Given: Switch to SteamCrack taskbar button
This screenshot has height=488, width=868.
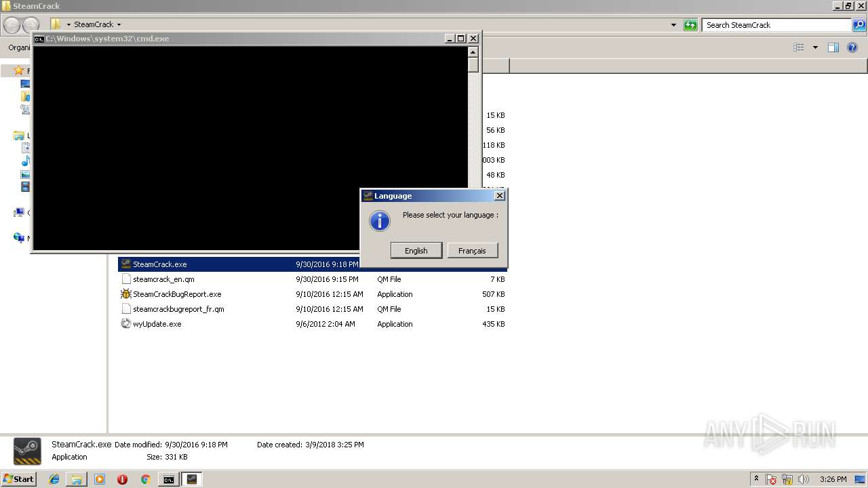Looking at the screenshot, I should pyautogui.click(x=192, y=479).
